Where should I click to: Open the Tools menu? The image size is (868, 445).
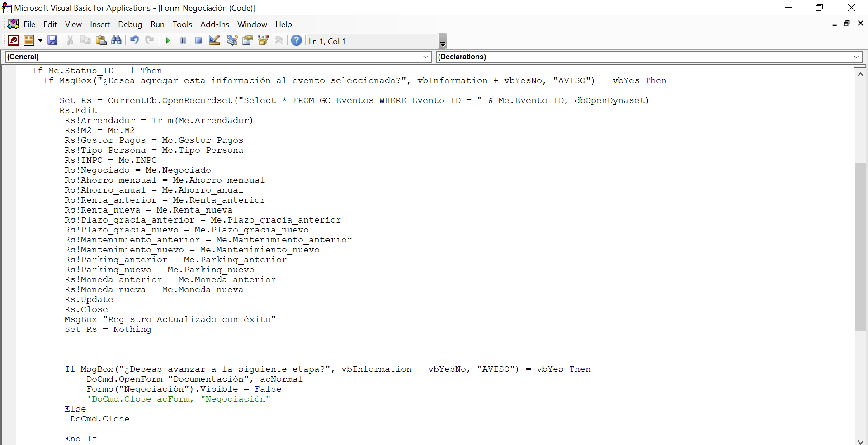tap(182, 24)
